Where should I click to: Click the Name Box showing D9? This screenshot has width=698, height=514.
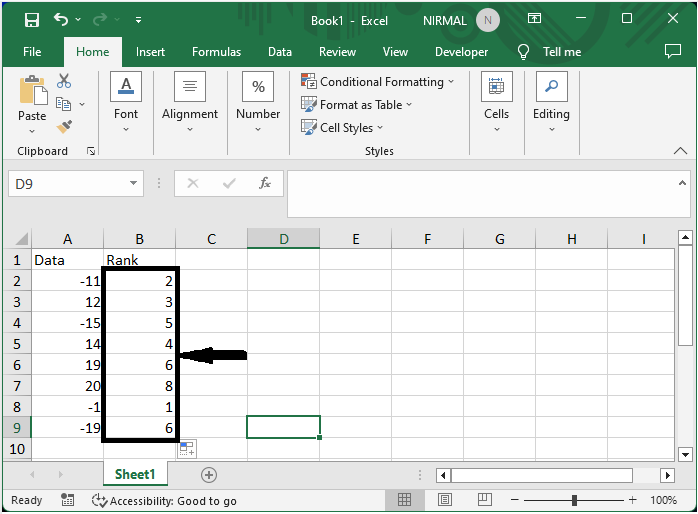click(x=68, y=184)
